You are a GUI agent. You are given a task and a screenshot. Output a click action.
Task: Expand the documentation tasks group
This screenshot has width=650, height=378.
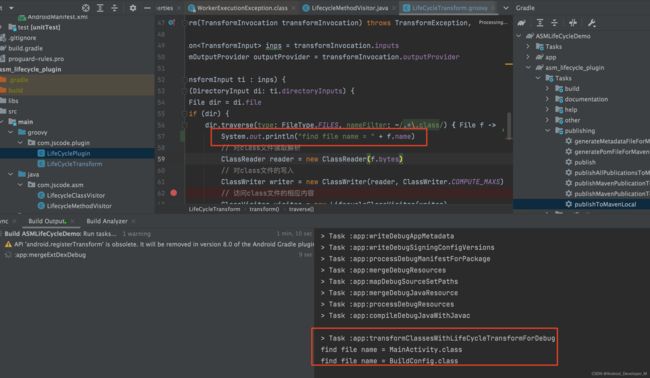(547, 99)
